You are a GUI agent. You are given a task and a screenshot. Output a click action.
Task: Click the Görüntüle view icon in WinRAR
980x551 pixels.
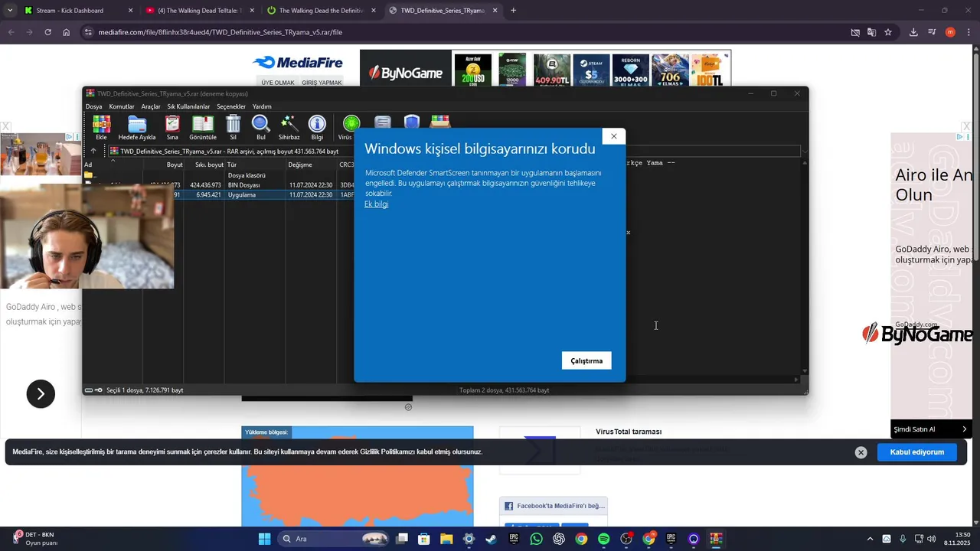(x=203, y=127)
